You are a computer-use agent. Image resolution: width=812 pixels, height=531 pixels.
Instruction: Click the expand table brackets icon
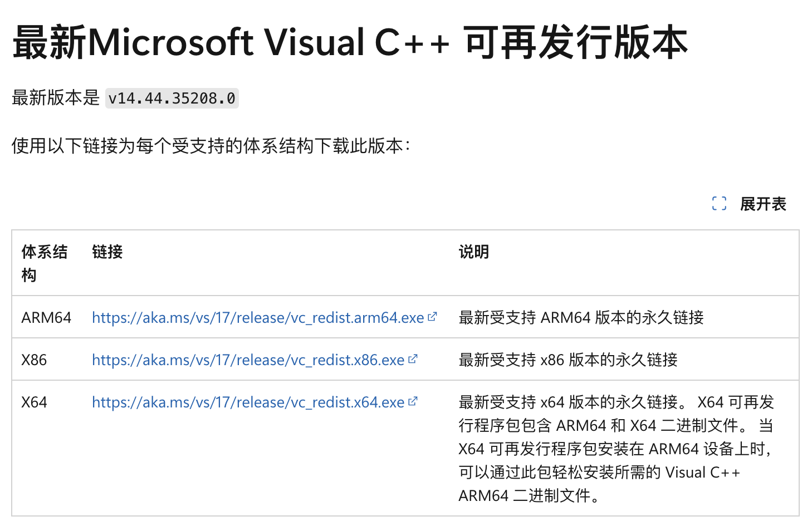coord(719,204)
